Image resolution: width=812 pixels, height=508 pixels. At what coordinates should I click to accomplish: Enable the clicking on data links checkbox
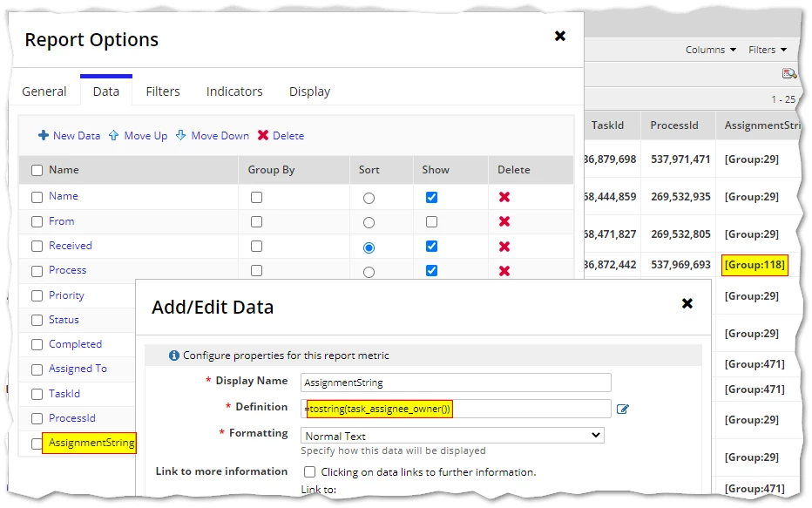point(309,471)
